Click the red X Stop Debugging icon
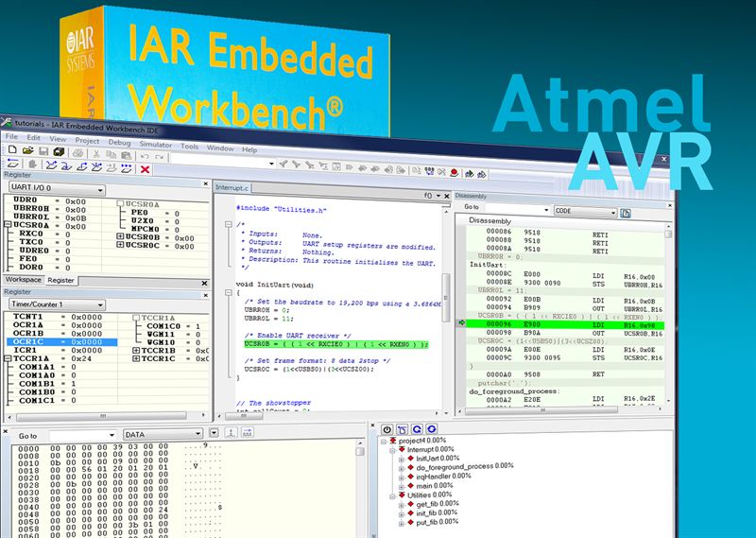 coord(145,168)
